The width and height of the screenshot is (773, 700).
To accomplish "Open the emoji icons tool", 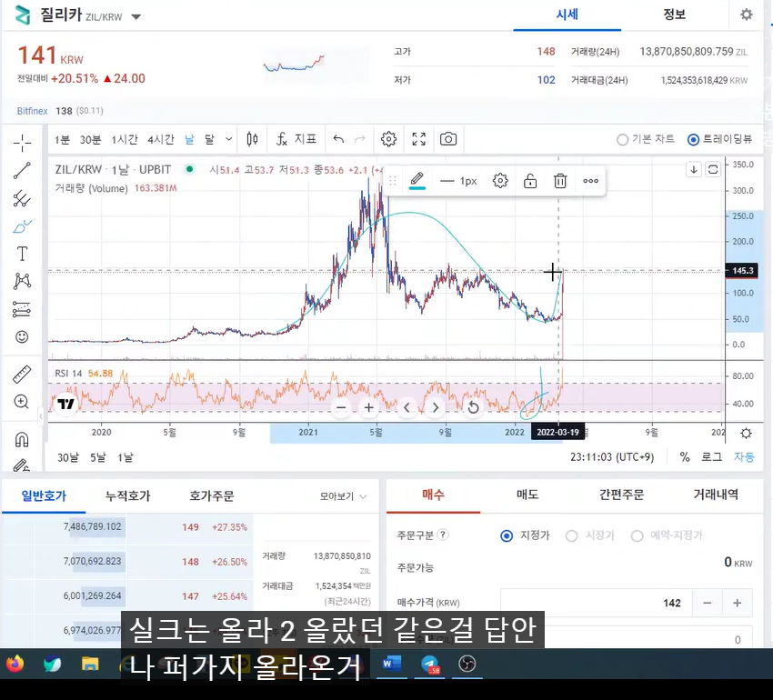I will pyautogui.click(x=22, y=336).
